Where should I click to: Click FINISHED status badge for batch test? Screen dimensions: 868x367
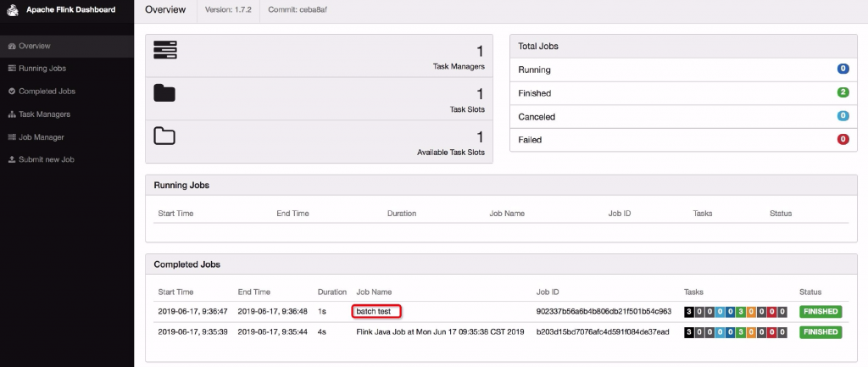(x=821, y=312)
